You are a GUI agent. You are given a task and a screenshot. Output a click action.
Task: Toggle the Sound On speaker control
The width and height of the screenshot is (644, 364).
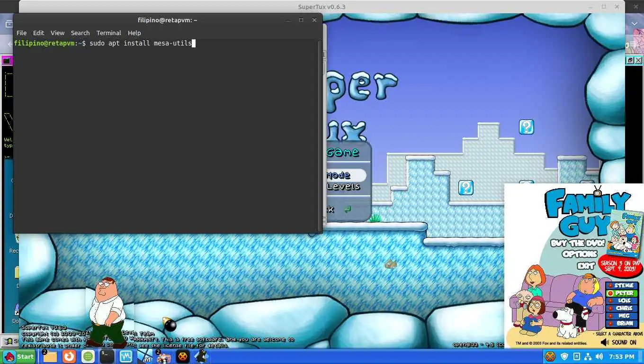(618, 342)
